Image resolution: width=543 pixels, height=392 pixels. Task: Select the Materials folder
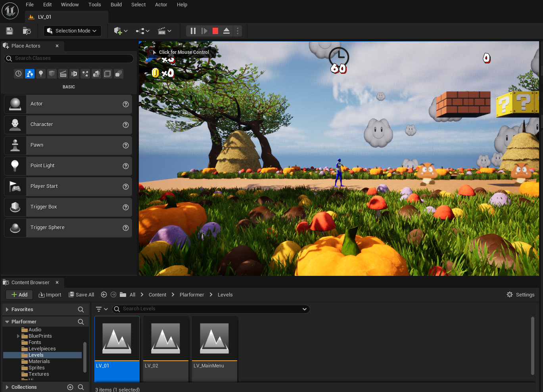click(36, 361)
